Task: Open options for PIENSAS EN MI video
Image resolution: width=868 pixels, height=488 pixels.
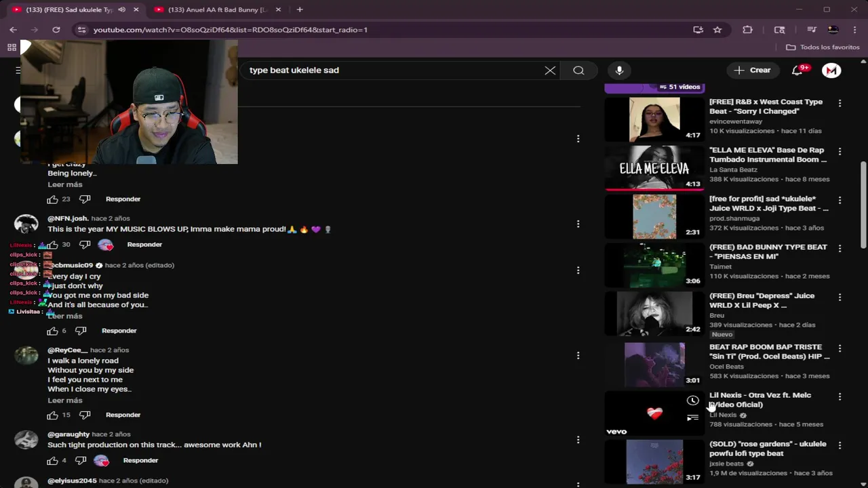Action: 840,249
